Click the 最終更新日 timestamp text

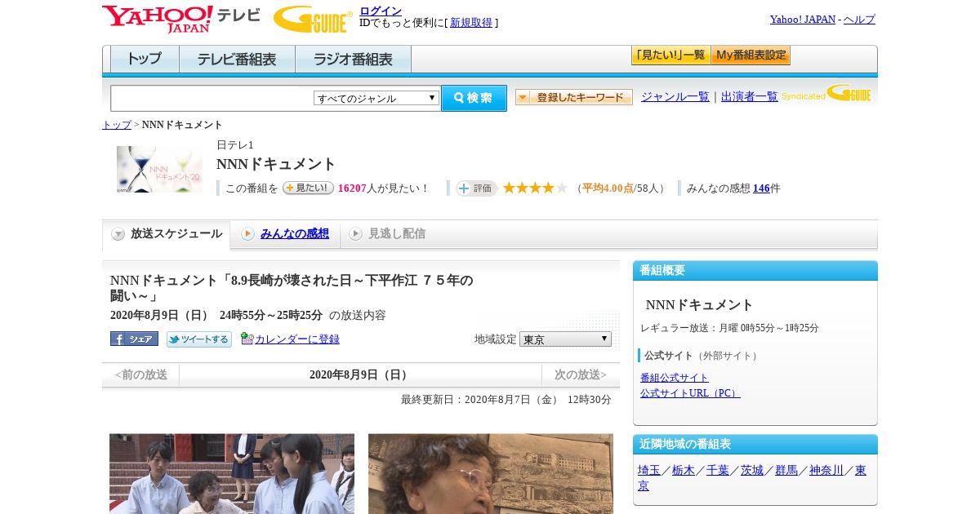coord(506,400)
